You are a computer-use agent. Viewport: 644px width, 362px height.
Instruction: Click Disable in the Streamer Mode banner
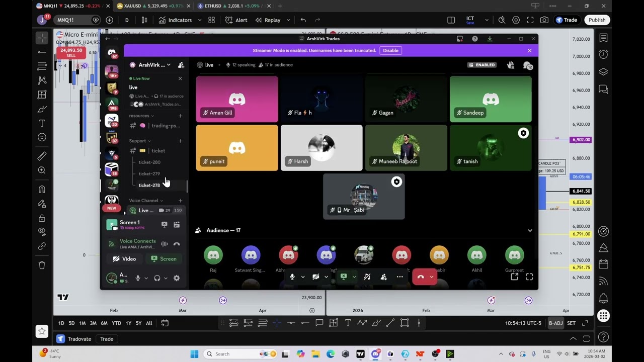[390, 50]
